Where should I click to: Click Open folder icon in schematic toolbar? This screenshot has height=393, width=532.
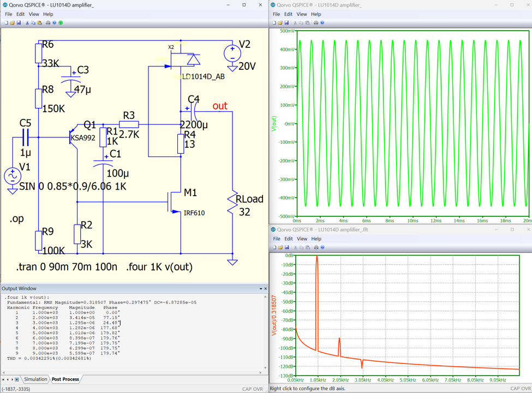[12, 23]
